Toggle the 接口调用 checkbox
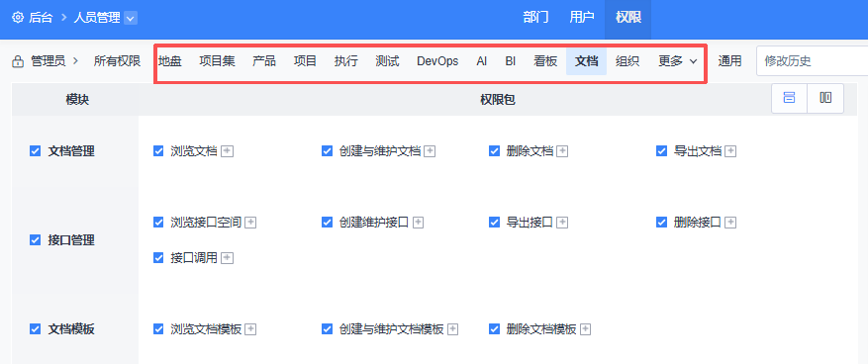 click(158, 258)
